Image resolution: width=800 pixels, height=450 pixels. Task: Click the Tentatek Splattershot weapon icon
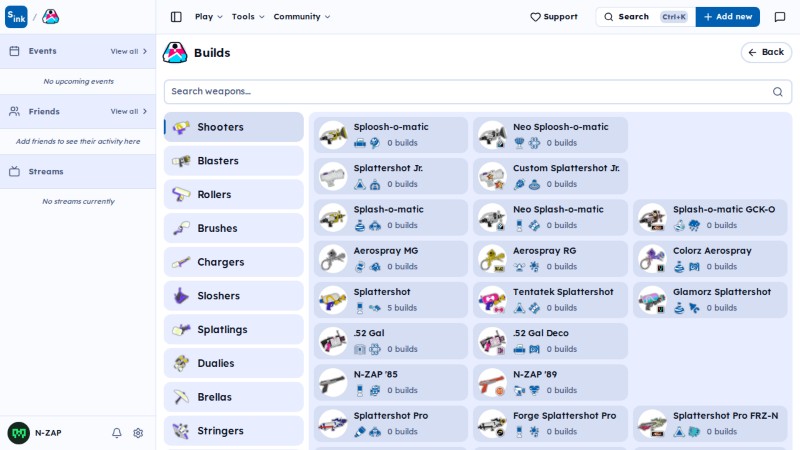tap(492, 300)
